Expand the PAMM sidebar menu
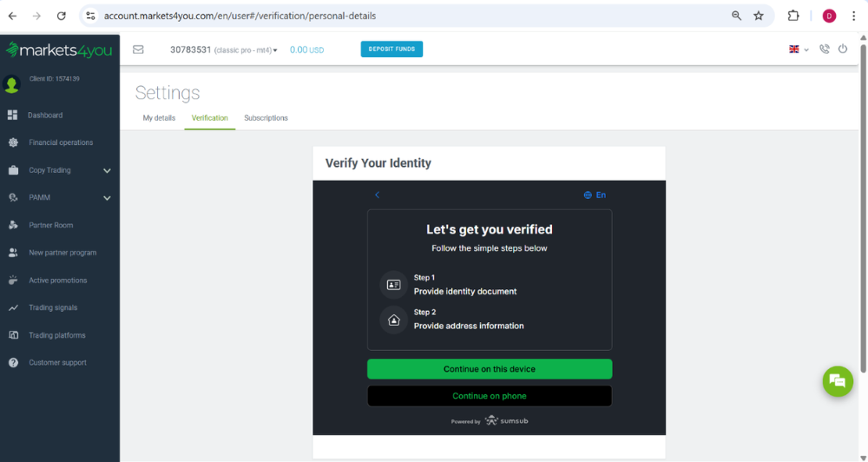868x462 pixels. [107, 198]
